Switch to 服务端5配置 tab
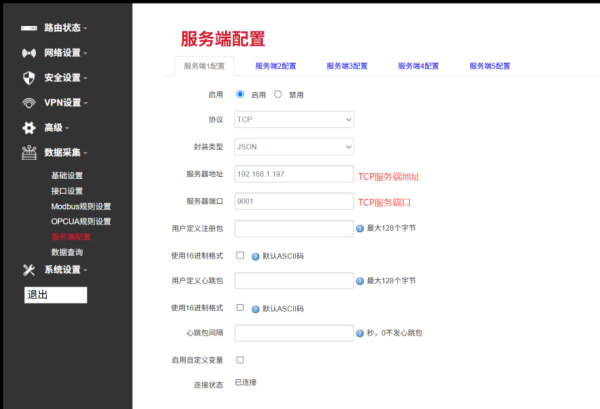The width and height of the screenshot is (600, 409). (x=490, y=66)
